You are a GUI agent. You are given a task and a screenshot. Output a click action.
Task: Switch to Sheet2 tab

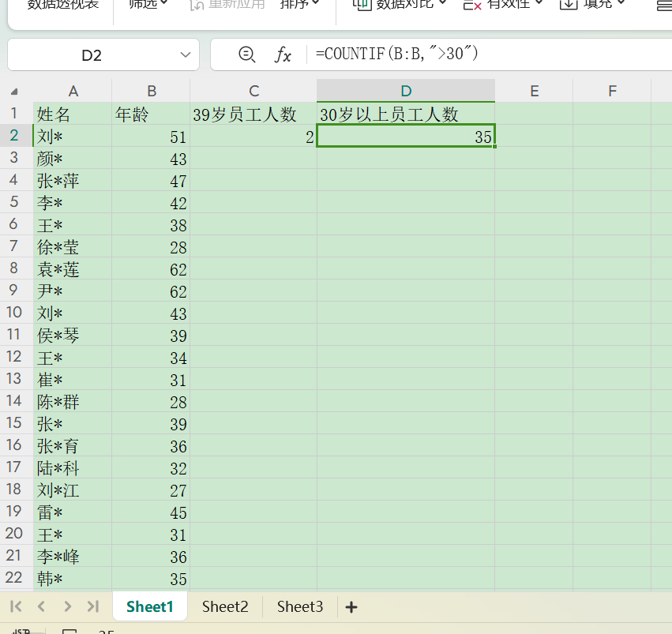225,606
